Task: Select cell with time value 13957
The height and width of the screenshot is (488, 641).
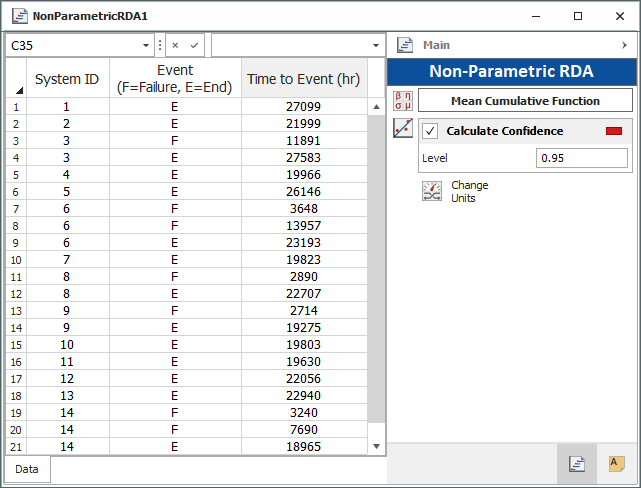Action: (x=304, y=226)
